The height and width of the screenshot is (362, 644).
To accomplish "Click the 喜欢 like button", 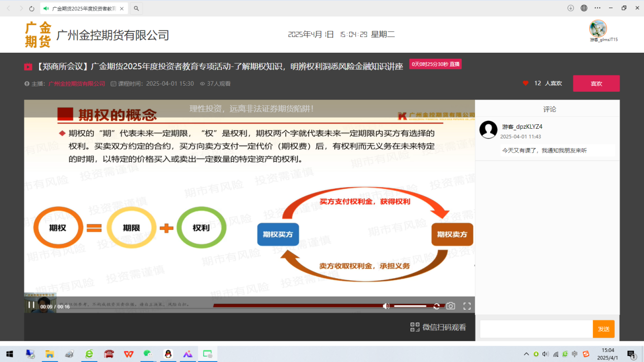I will (596, 84).
